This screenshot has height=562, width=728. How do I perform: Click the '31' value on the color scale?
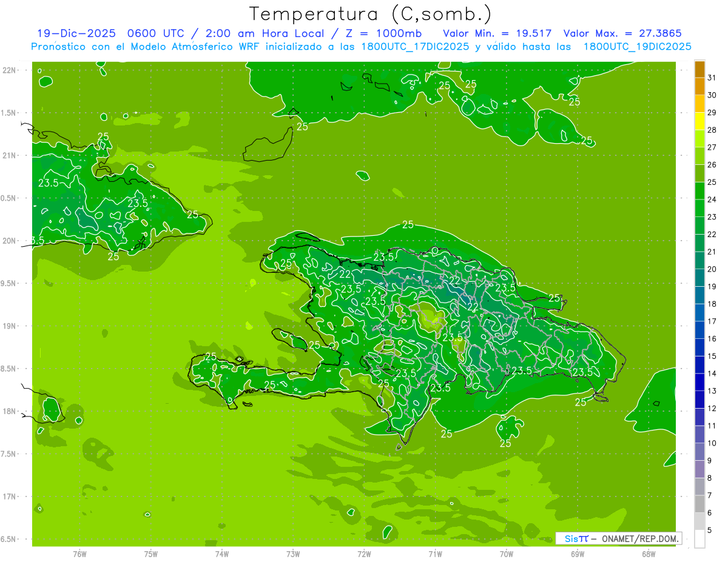click(x=712, y=78)
